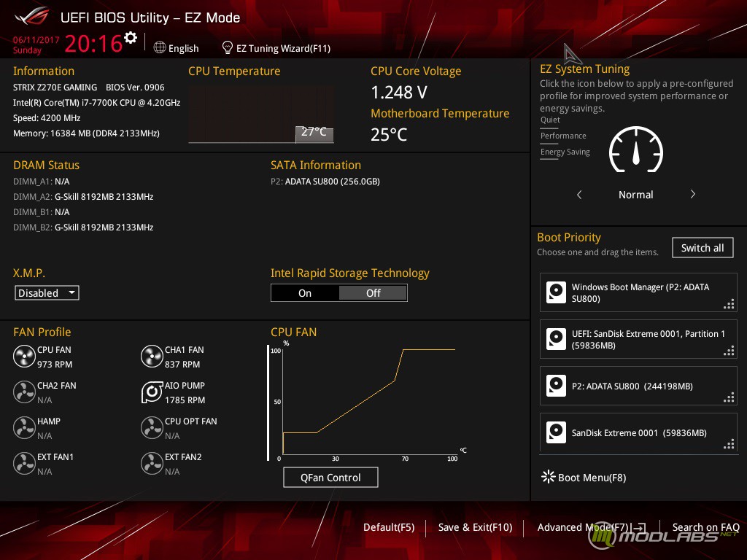Click the DIMM_A1: N/A entry
747x560 pixels.
(x=42, y=182)
